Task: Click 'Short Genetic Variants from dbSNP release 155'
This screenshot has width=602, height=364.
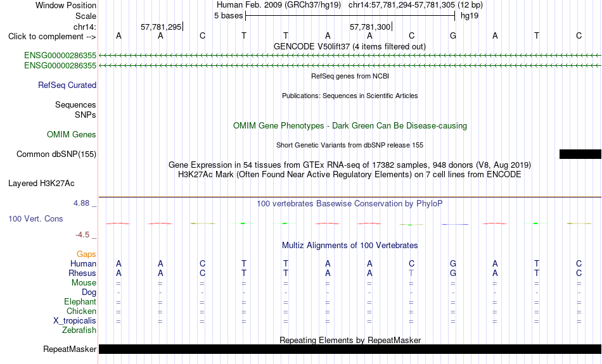Action: coord(350,145)
